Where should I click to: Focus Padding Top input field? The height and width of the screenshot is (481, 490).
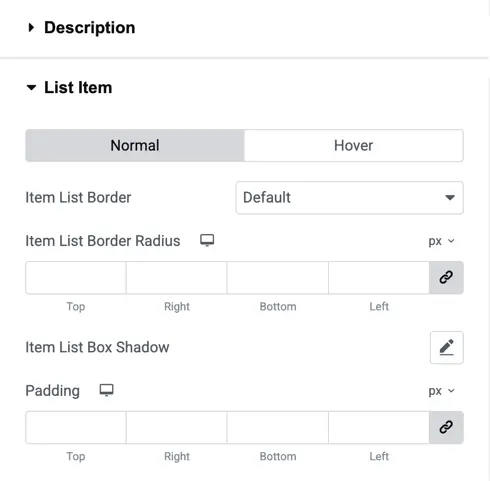point(76,428)
